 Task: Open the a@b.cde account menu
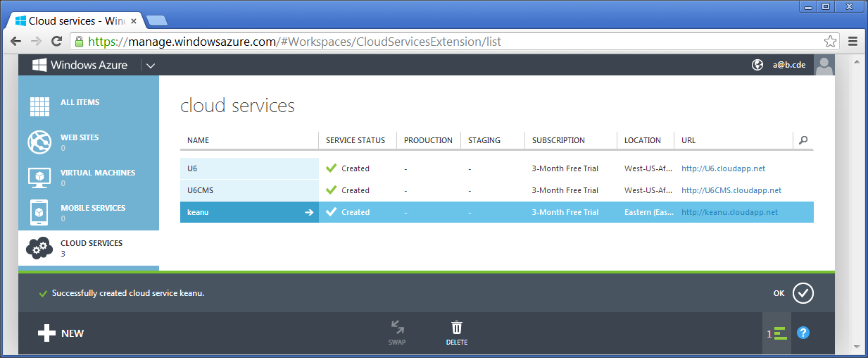[x=788, y=65]
